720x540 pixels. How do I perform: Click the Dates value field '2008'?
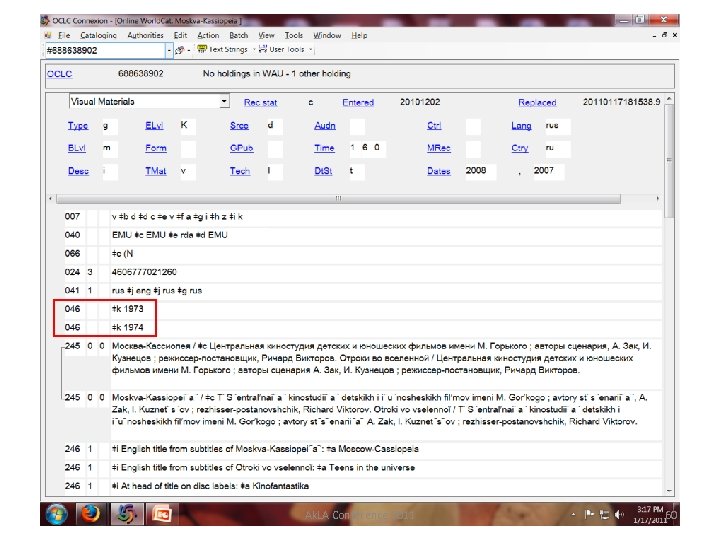tap(480, 171)
